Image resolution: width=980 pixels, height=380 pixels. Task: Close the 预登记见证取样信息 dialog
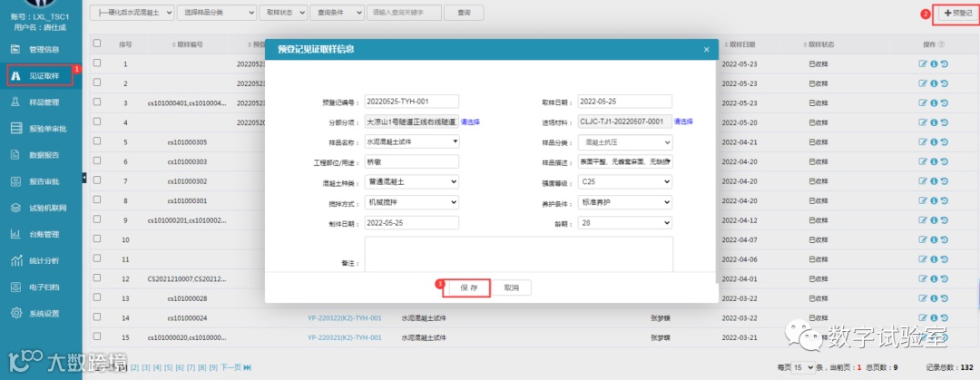(x=706, y=49)
